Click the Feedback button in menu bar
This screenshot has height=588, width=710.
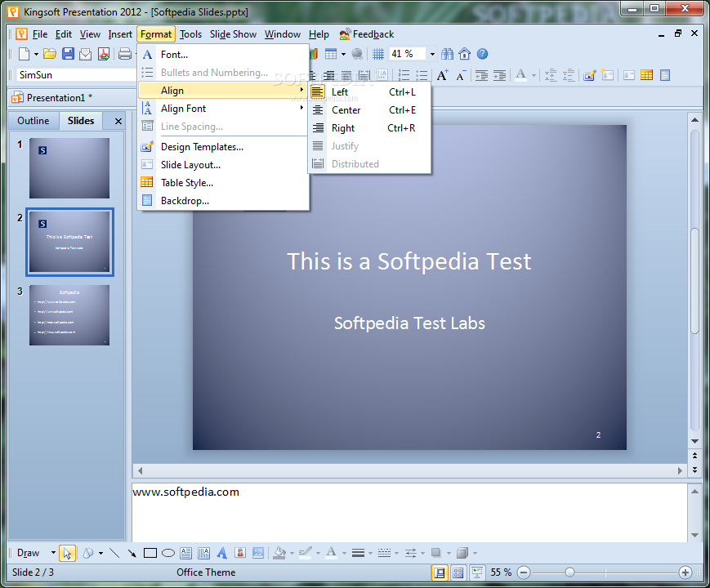point(367,34)
